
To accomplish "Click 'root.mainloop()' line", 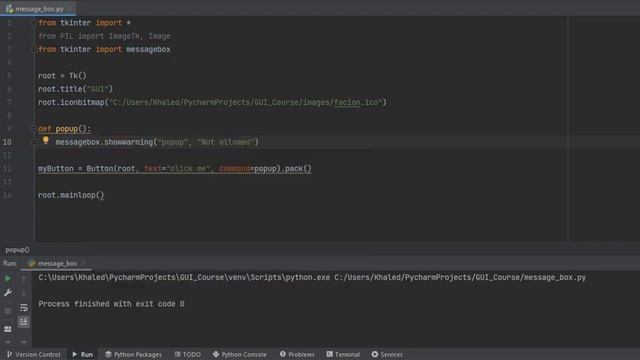I will 71,195.
